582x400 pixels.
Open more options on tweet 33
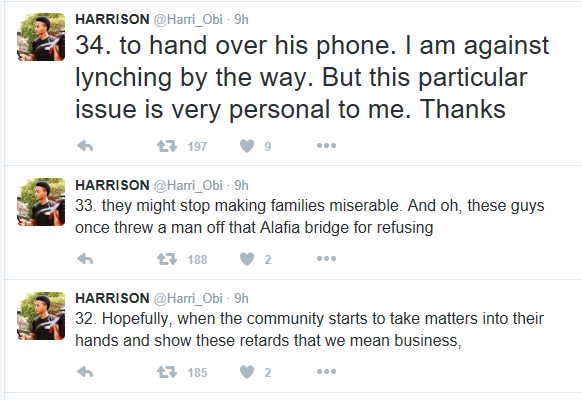tap(326, 259)
